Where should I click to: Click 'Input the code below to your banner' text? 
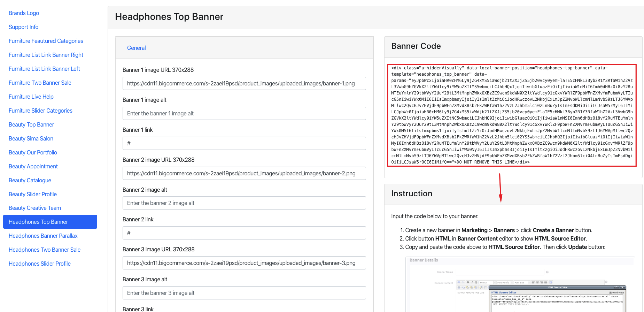[x=435, y=216]
